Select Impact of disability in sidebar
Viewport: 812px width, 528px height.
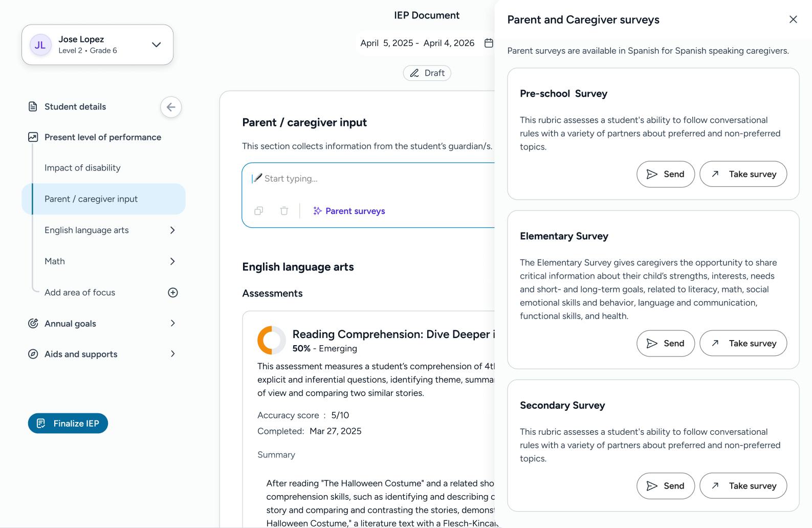82,167
